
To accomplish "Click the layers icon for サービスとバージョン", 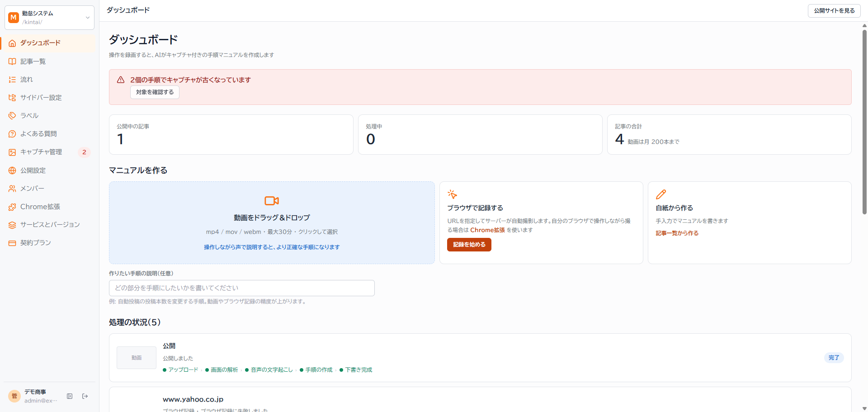I will 12,225.
